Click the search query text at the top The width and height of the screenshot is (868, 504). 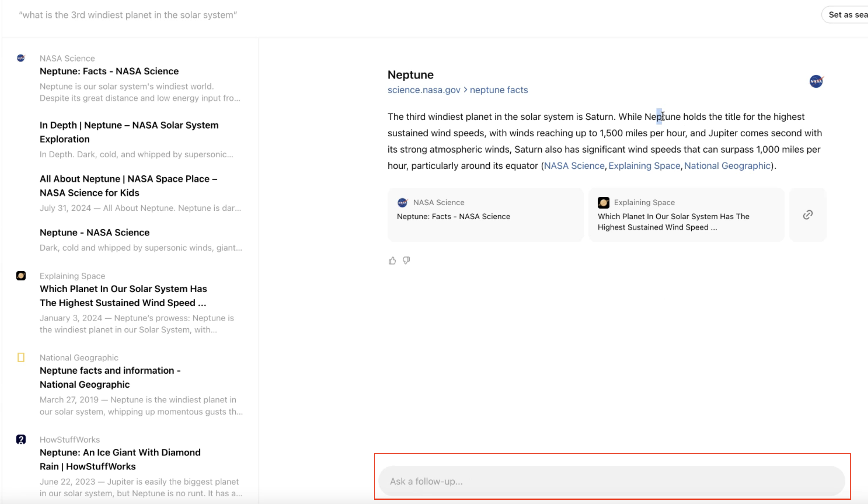pos(128,15)
